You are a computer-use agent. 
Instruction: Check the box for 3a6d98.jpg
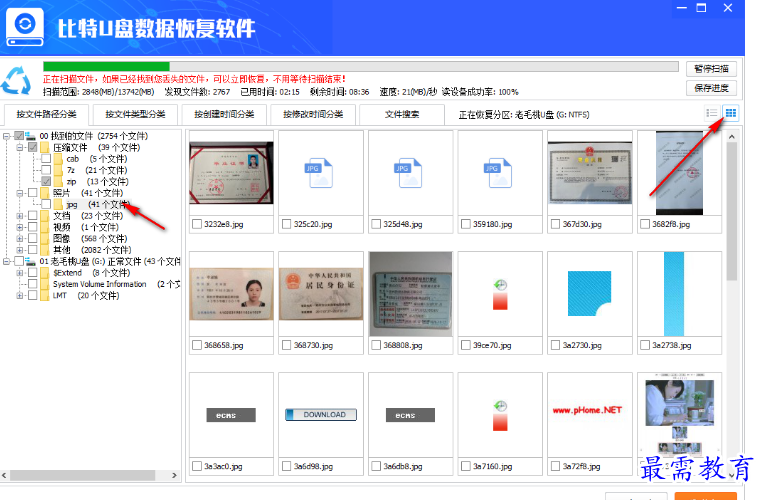point(286,466)
